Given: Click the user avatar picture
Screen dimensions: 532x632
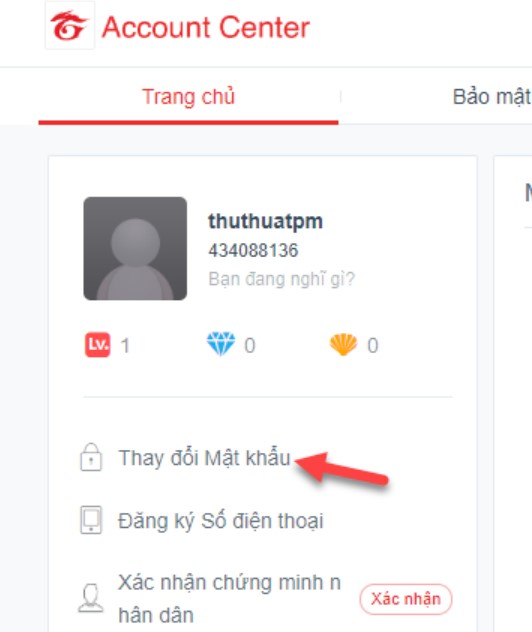Looking at the screenshot, I should (x=135, y=248).
